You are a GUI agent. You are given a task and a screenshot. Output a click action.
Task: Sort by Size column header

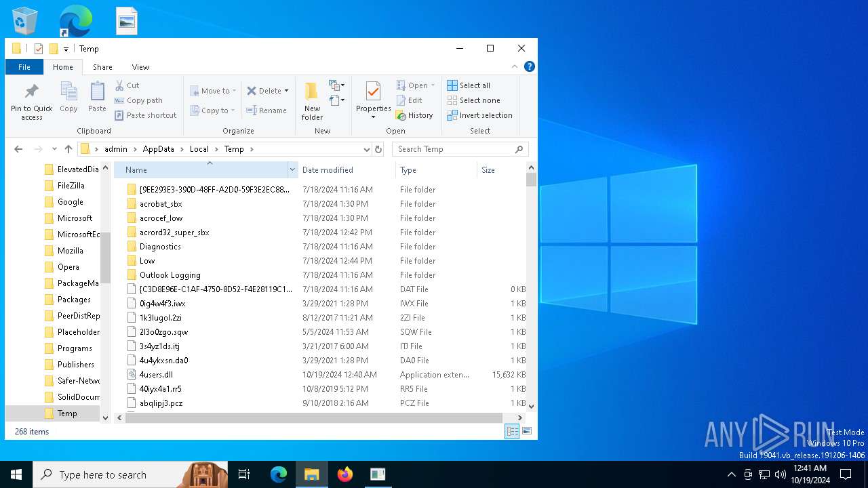click(500, 169)
